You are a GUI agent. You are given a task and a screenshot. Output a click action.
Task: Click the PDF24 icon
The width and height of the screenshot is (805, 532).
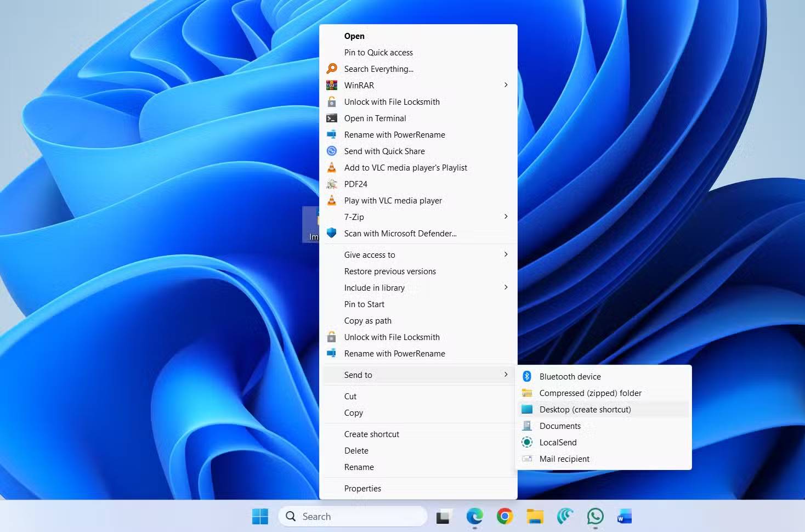pos(332,184)
